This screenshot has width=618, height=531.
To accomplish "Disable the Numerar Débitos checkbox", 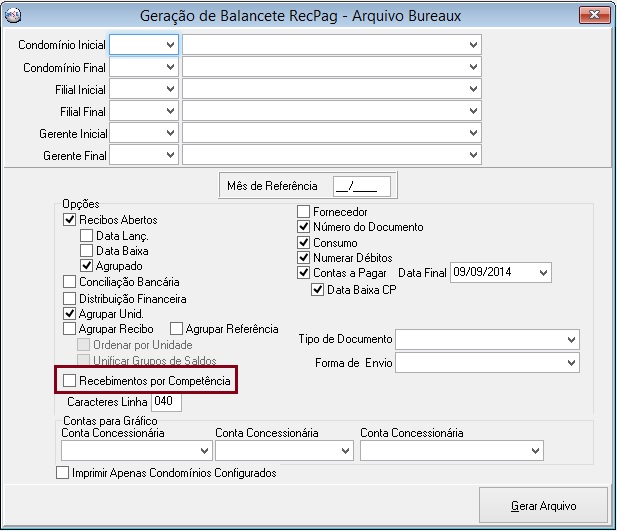I will click(x=304, y=257).
